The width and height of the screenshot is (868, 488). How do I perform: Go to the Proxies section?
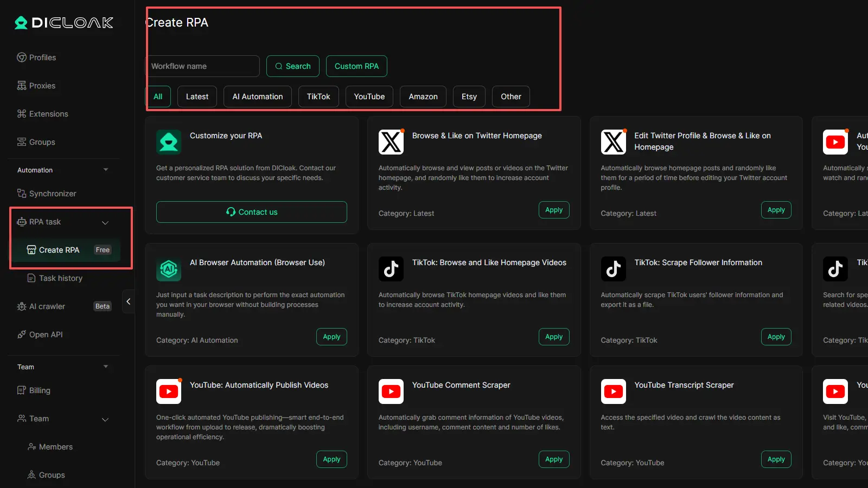pyautogui.click(x=42, y=86)
